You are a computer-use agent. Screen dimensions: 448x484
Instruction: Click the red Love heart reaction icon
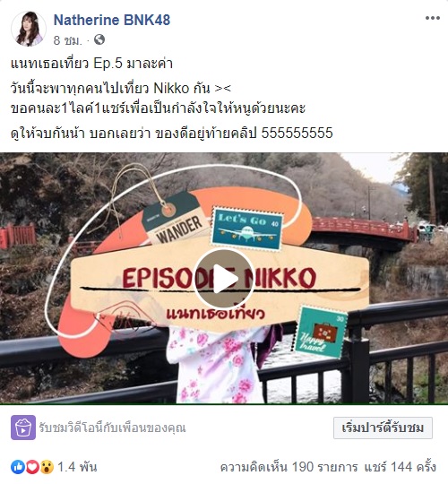point(31,467)
